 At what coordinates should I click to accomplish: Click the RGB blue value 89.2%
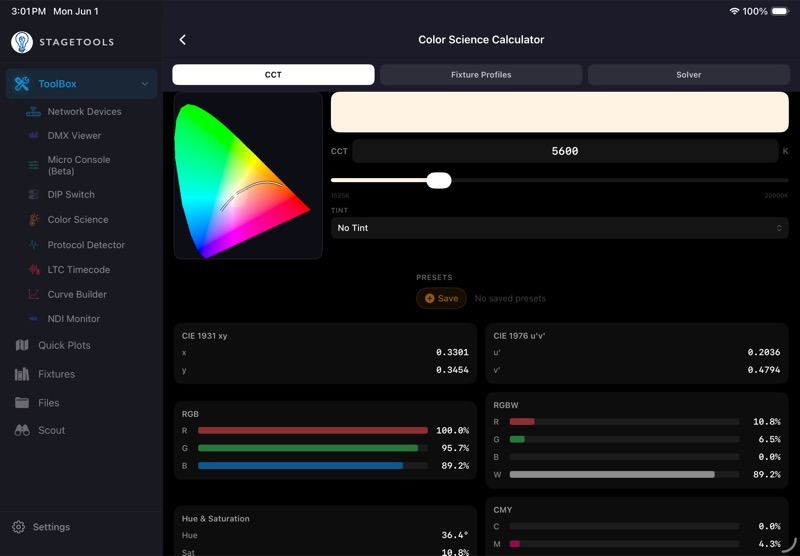click(x=455, y=466)
